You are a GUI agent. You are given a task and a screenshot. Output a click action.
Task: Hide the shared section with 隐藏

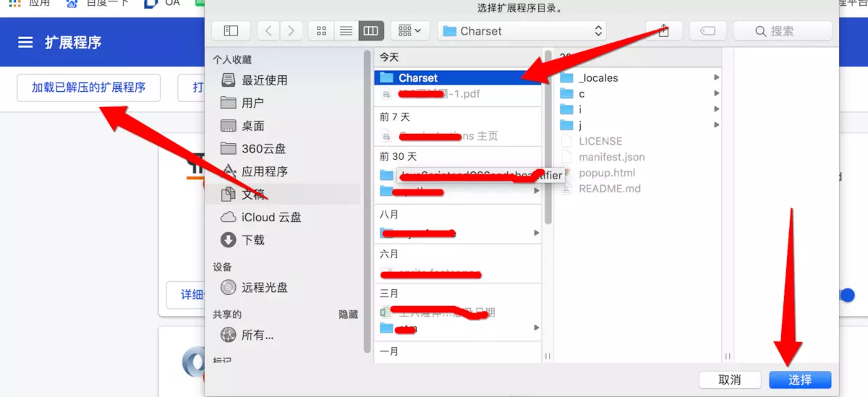pos(348,315)
